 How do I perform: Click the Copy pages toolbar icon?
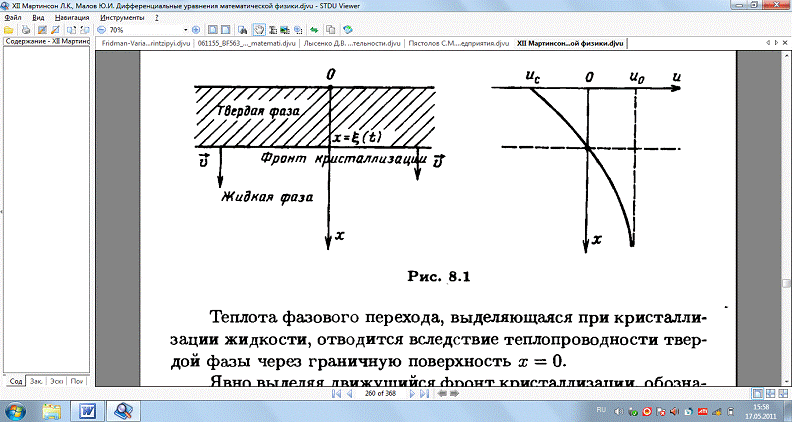[331, 30]
